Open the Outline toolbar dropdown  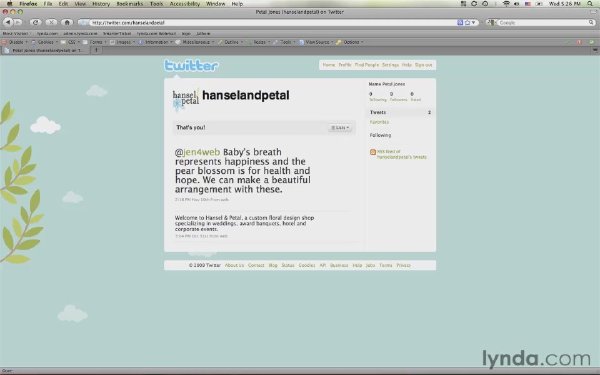[231, 42]
